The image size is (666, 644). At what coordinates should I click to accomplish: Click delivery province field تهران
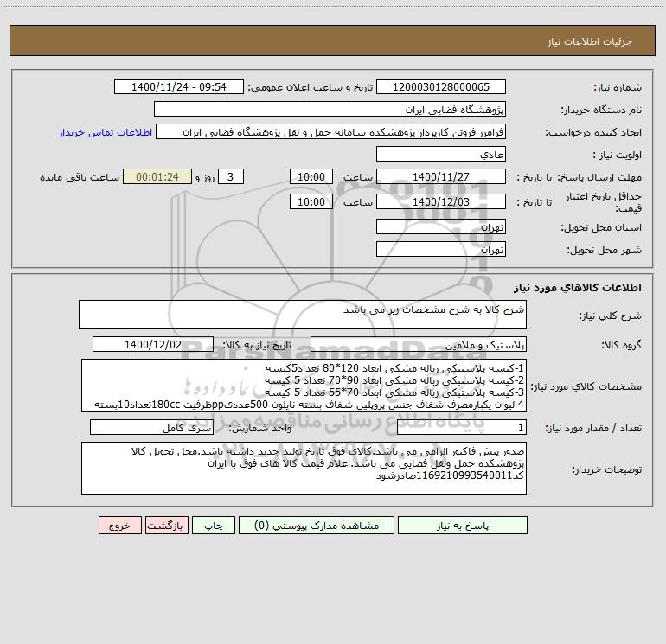point(441,226)
